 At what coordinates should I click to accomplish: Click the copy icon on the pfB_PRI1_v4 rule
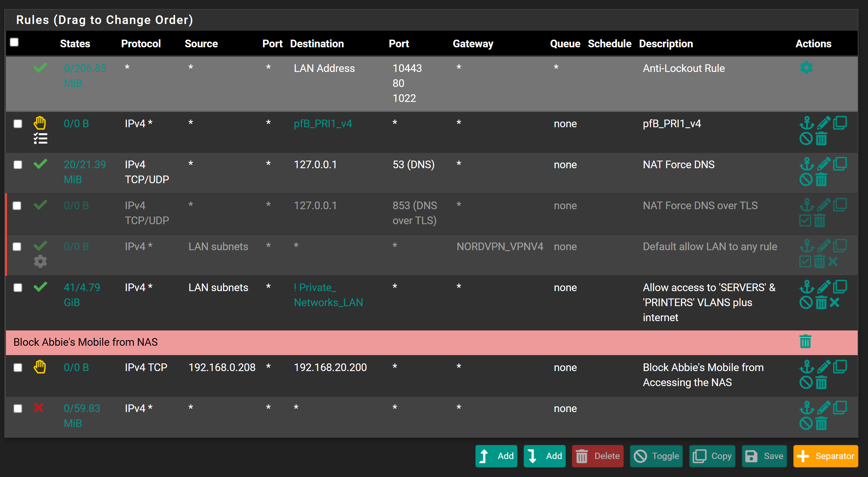coord(840,123)
